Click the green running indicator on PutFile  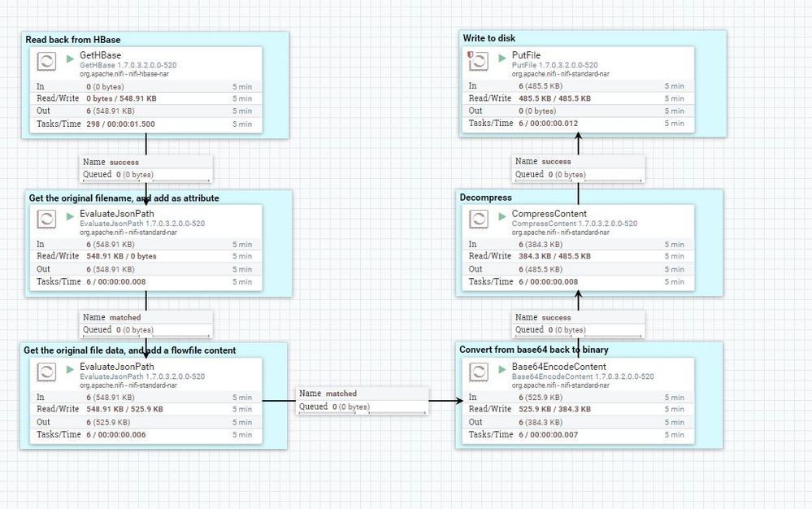pos(502,58)
